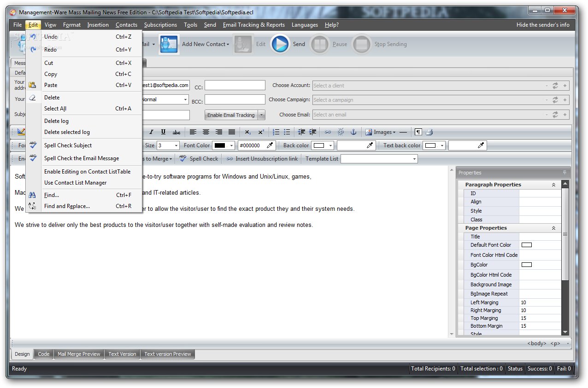Click the Send play icon
The height and width of the screenshot is (388, 588).
[280, 44]
